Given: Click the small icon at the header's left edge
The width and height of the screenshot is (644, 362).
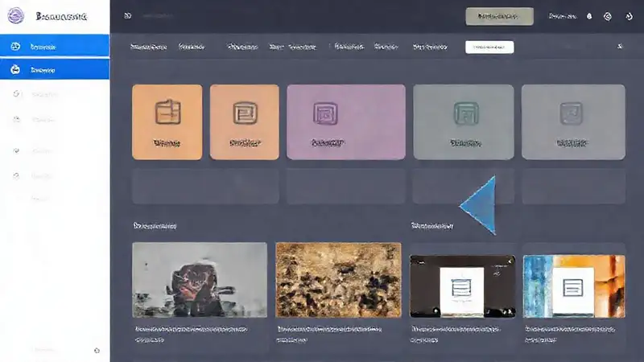Looking at the screenshot, I should click(128, 16).
